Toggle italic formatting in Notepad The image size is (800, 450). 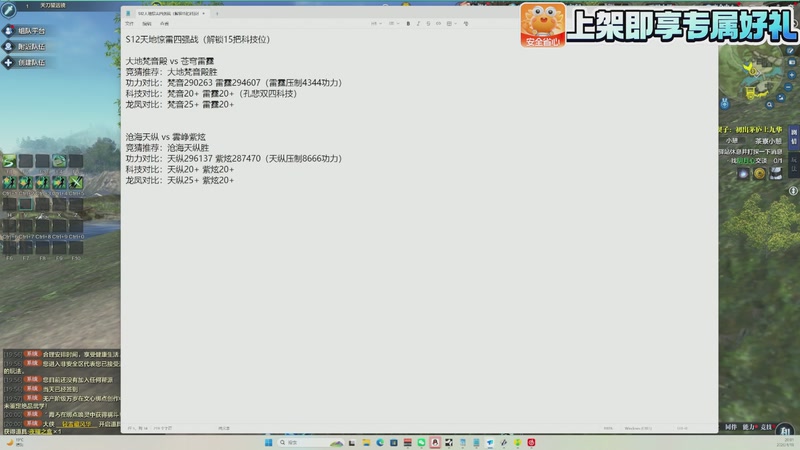point(418,23)
